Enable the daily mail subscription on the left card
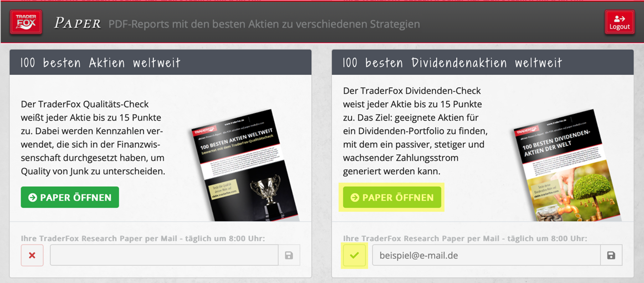The image size is (644, 283). pos(32,255)
